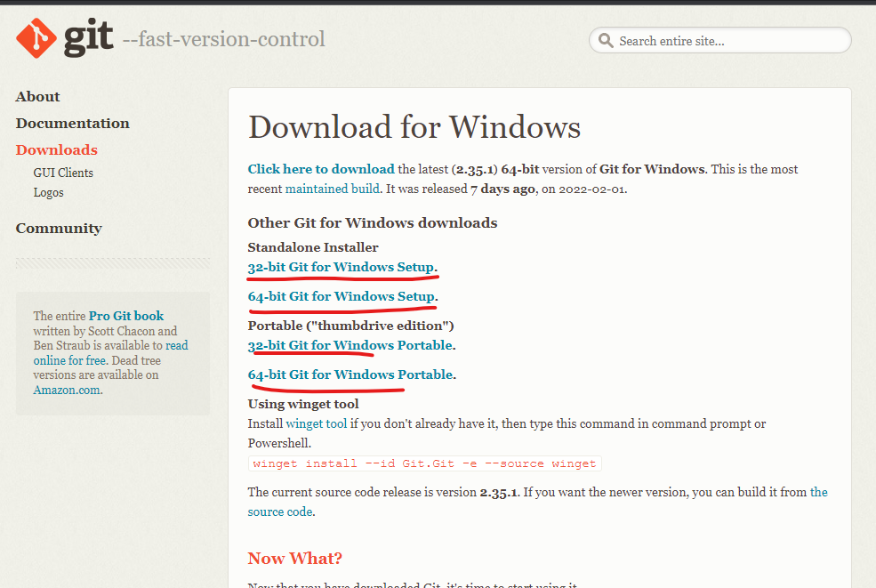Click the 'Now What?' heading
Screen dimensions: 876x588
click(295, 559)
